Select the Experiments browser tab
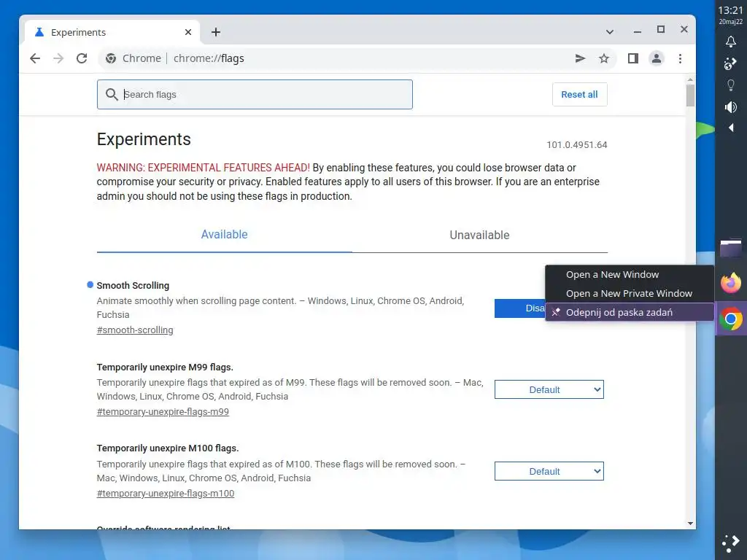747x560 pixels. [113, 32]
